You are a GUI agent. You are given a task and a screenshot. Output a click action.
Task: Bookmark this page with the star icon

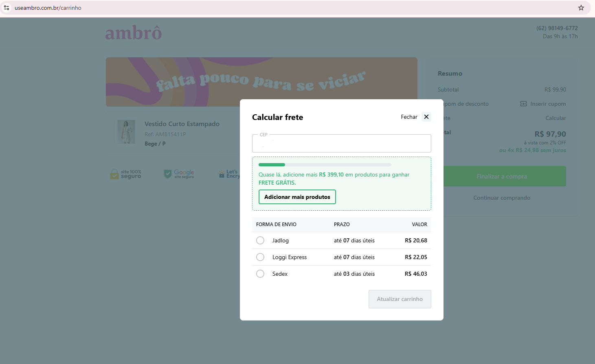(x=581, y=8)
